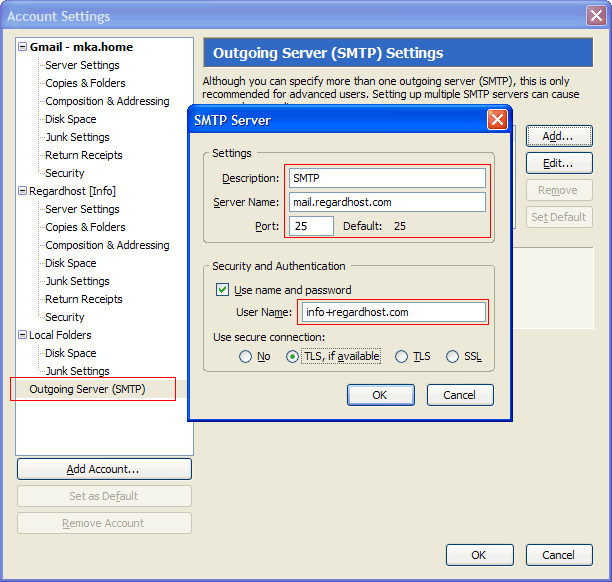Viewport: 612px width, 582px height.
Task: Toggle Use name and password checkbox
Action: click(223, 290)
